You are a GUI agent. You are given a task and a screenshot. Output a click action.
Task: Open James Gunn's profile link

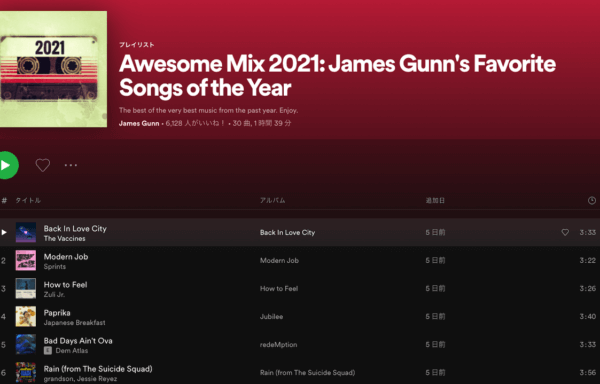pyautogui.click(x=139, y=123)
